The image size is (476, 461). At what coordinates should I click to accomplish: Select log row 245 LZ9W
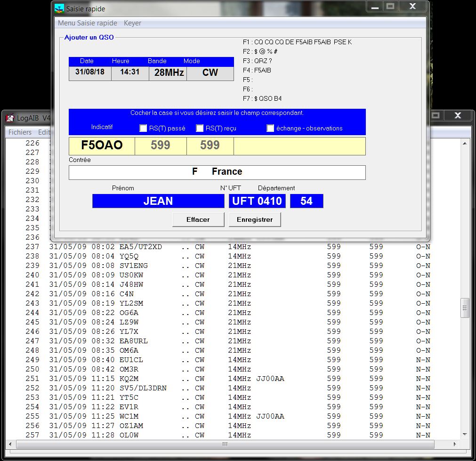228,322
